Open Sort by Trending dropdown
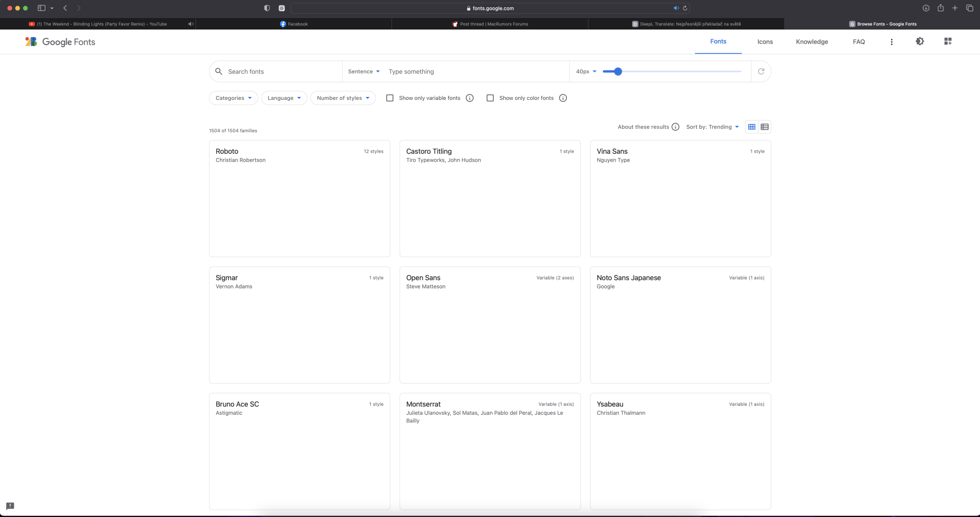 click(712, 127)
